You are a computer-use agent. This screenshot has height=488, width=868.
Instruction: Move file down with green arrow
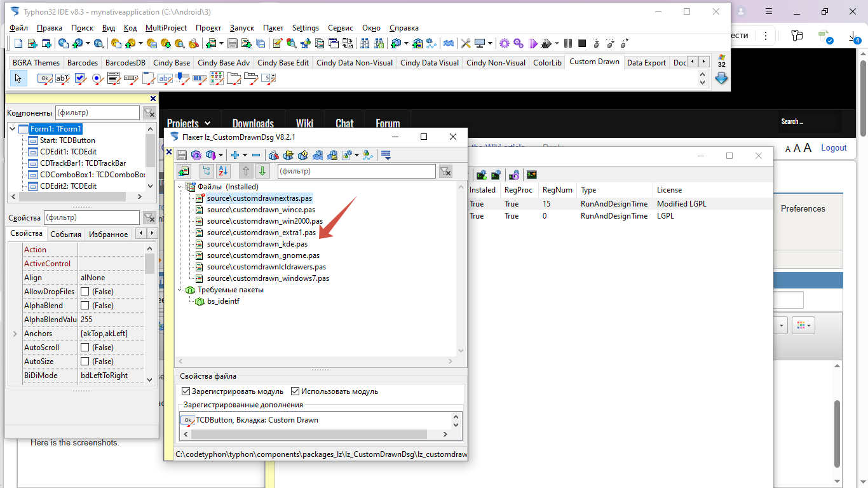[x=262, y=171]
